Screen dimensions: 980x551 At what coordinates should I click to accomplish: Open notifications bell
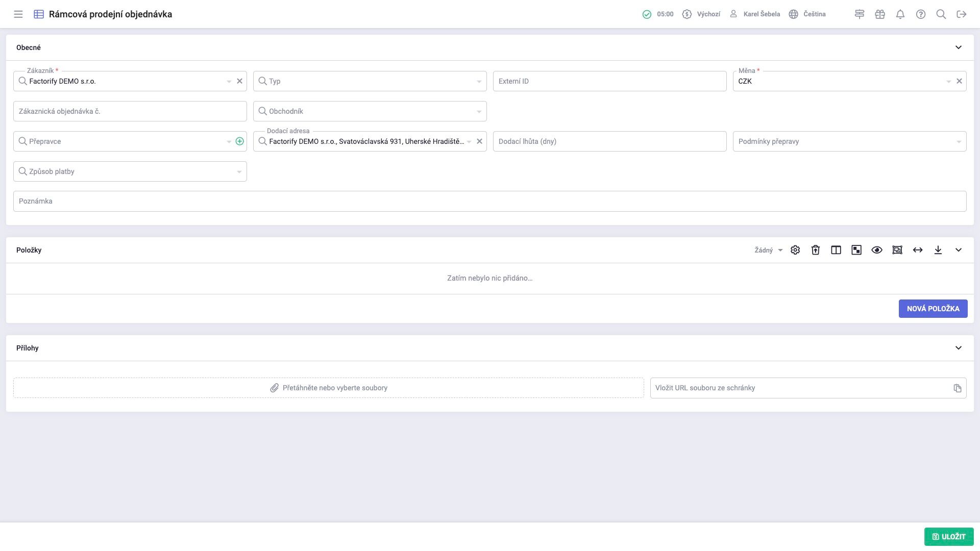900,14
